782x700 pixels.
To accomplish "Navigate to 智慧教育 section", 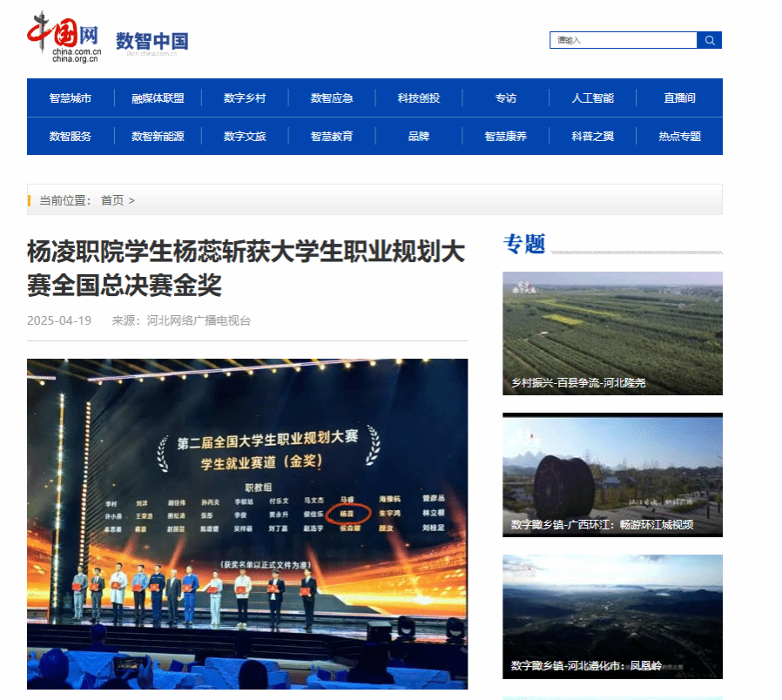I will click(332, 137).
